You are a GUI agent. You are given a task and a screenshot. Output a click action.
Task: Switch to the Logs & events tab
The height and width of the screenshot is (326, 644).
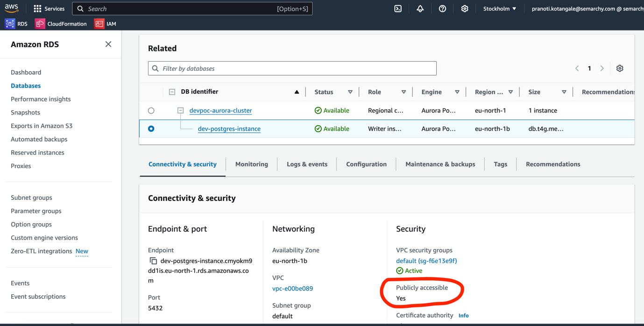click(x=307, y=164)
